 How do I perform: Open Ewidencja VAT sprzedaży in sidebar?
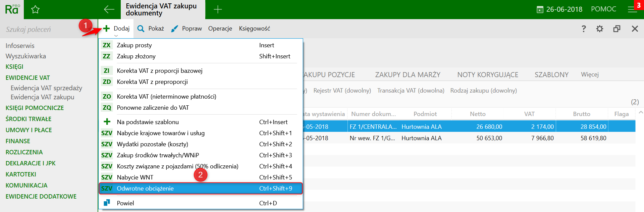(x=46, y=88)
